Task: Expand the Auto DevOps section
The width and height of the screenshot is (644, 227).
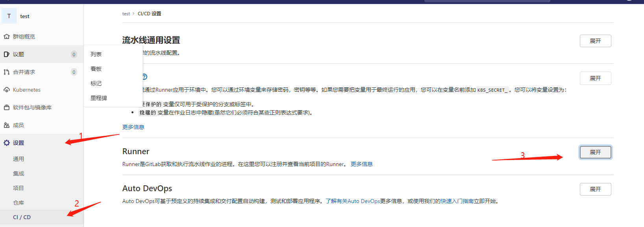Action: click(x=595, y=189)
